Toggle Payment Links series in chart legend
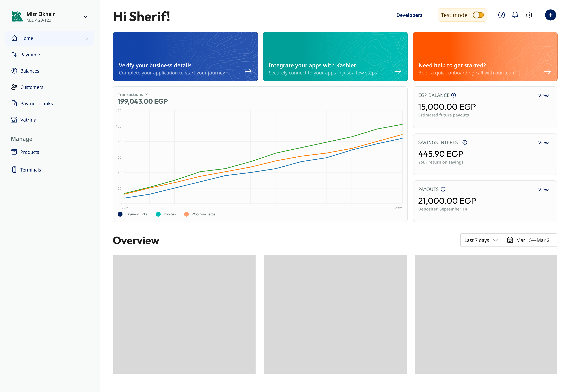Image resolution: width=571 pixels, height=392 pixels. (133, 214)
